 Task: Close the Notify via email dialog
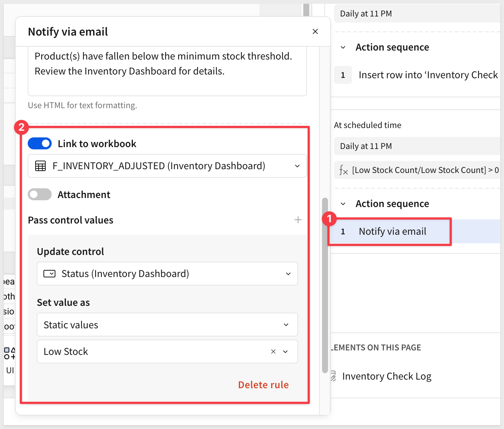(x=315, y=31)
